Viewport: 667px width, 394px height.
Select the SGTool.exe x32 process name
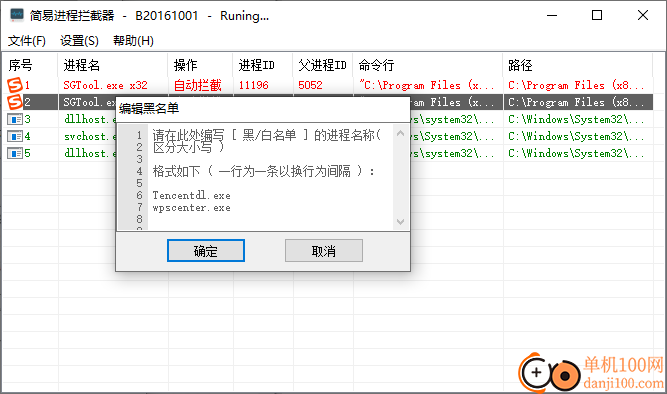tap(105, 85)
